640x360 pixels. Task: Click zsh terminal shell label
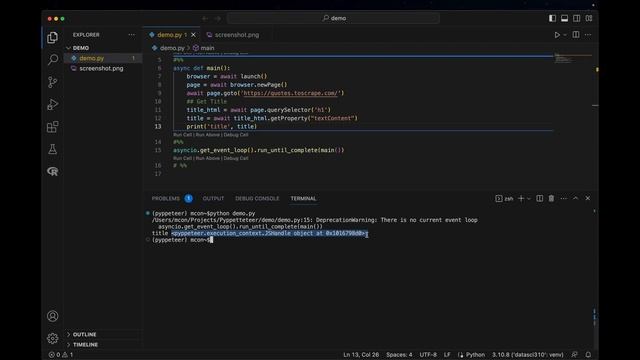point(504,198)
